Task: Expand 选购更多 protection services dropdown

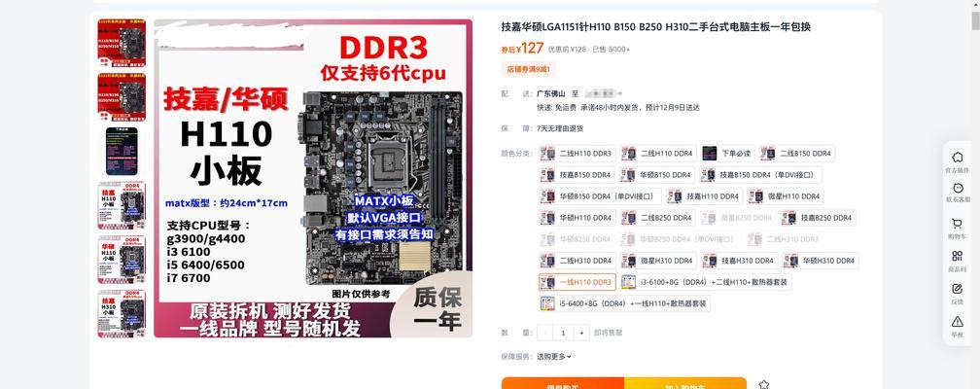Action: click(554, 357)
